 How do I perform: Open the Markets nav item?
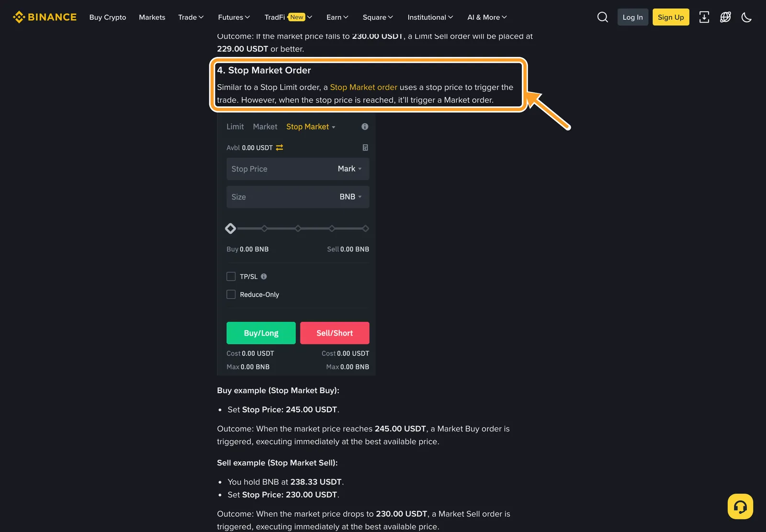tap(152, 17)
